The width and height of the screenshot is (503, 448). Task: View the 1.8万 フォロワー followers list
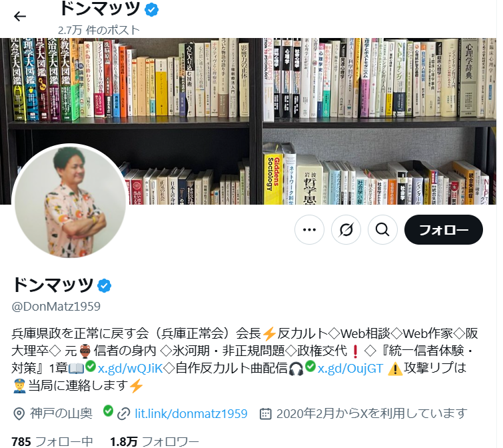tap(155, 441)
